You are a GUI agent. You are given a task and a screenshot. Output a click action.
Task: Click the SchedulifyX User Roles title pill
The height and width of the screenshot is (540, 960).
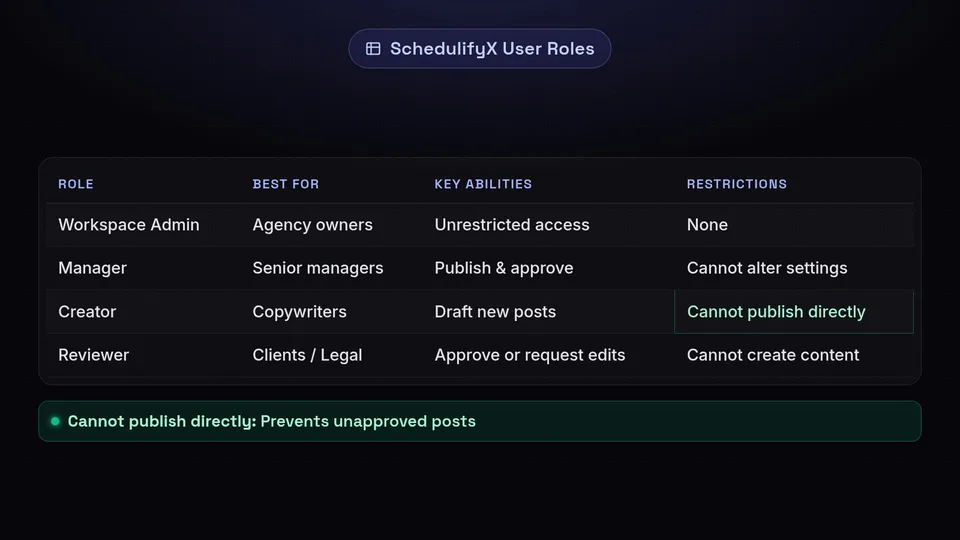[x=479, y=49]
